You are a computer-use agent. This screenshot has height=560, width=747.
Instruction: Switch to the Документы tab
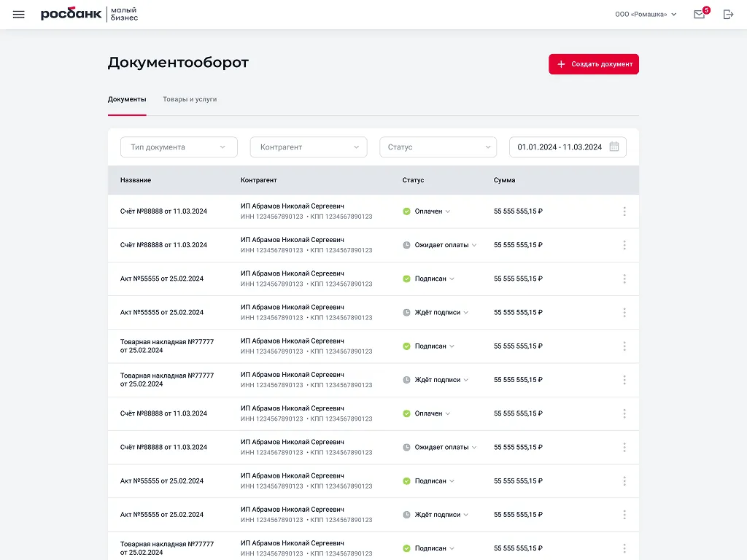click(127, 99)
